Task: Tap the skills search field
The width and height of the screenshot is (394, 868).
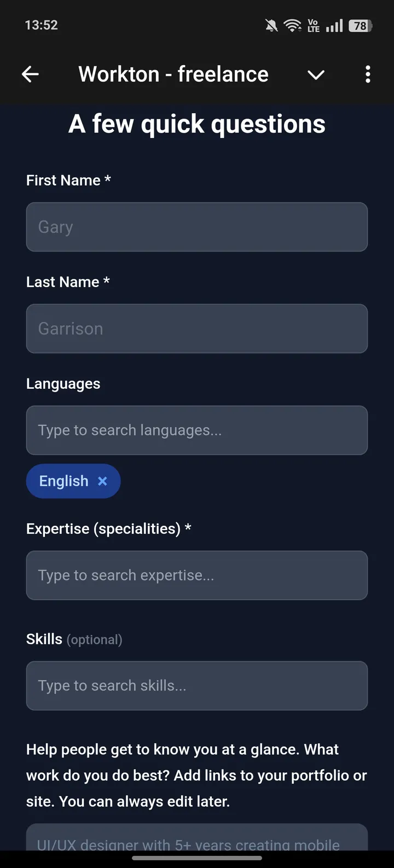Action: click(197, 685)
